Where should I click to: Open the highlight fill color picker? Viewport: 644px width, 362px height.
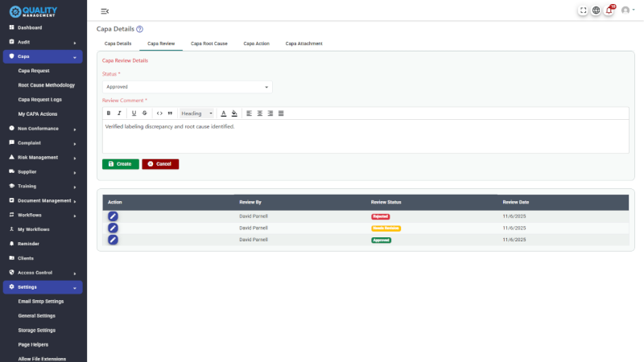(x=234, y=113)
